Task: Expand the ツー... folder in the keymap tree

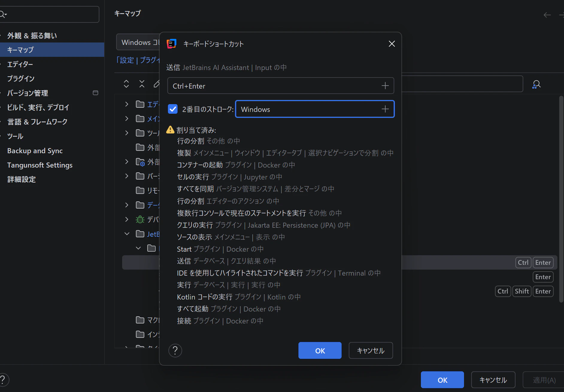Action: click(x=127, y=133)
